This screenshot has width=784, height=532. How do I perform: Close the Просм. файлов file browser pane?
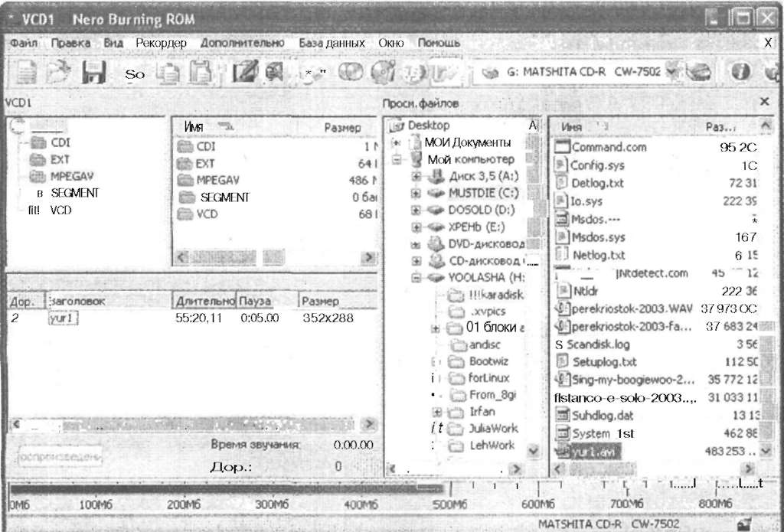click(764, 102)
